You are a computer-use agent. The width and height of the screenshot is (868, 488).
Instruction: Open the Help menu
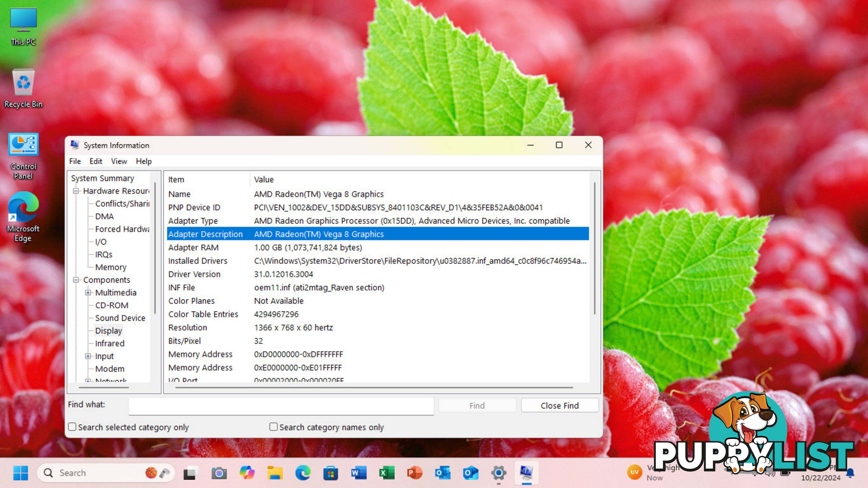pos(144,161)
